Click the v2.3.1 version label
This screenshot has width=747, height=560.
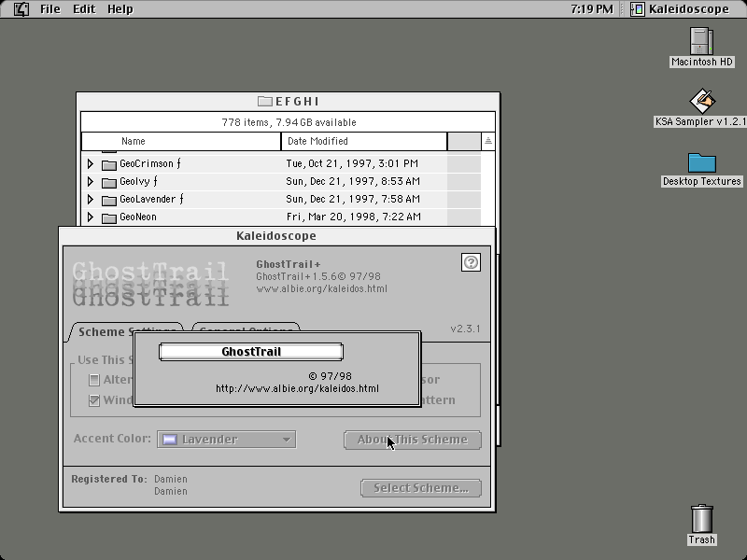click(465, 329)
